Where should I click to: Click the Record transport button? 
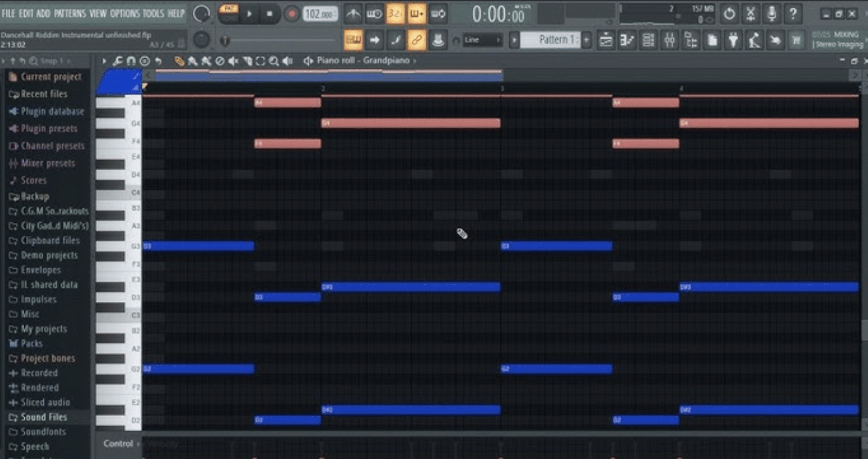[x=291, y=14]
